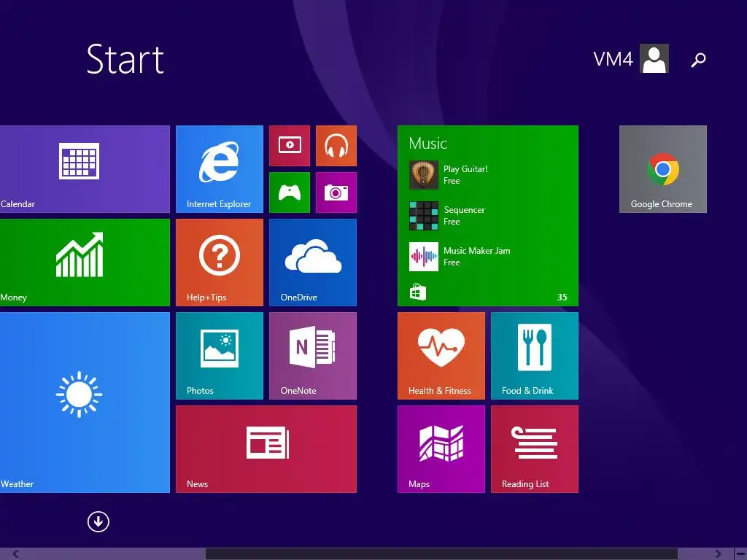This screenshot has width=747, height=560.
Task: Click the Sequencer Free label
Action: 465,216
